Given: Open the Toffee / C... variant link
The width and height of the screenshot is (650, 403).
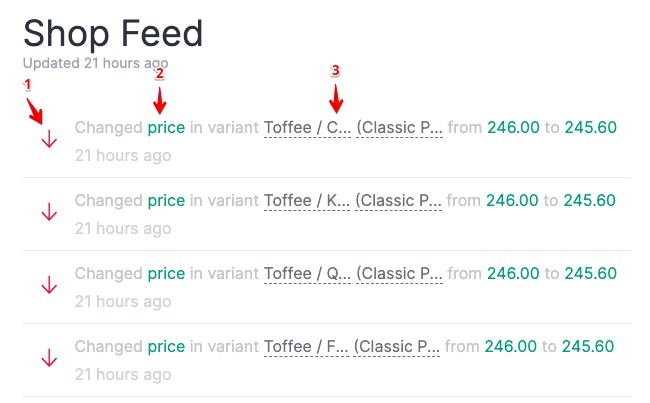Looking at the screenshot, I should [307, 128].
